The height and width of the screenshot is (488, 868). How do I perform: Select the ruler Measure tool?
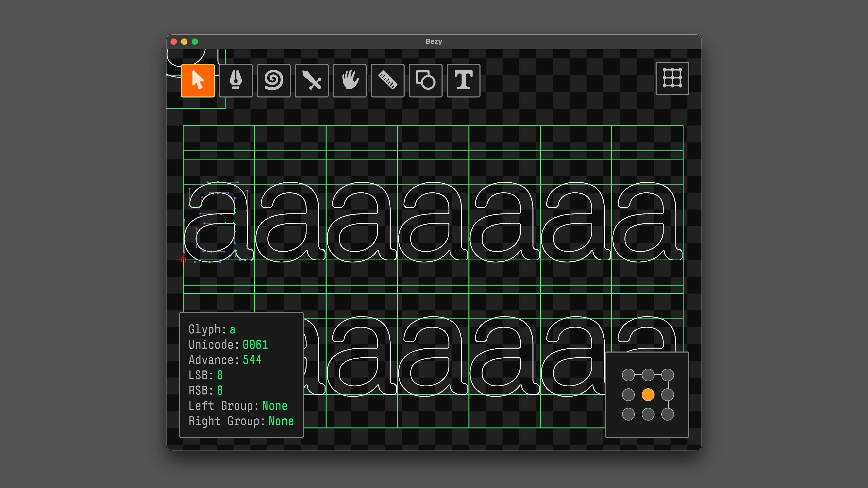coord(387,80)
